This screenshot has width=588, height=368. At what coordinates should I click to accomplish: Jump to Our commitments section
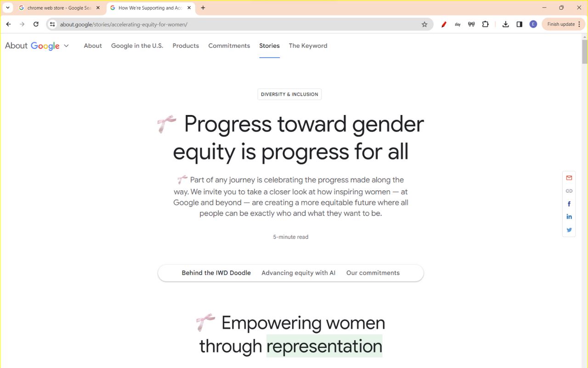373,273
